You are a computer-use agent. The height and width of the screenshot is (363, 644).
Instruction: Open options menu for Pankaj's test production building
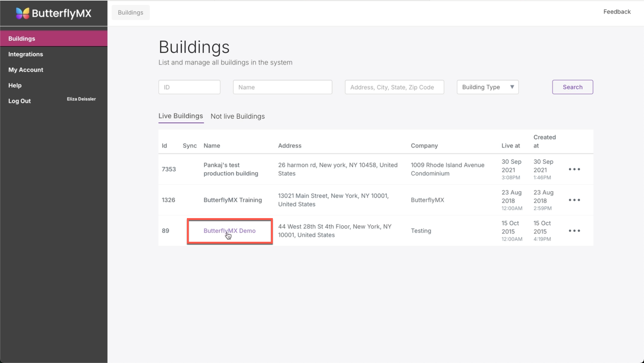tap(574, 169)
